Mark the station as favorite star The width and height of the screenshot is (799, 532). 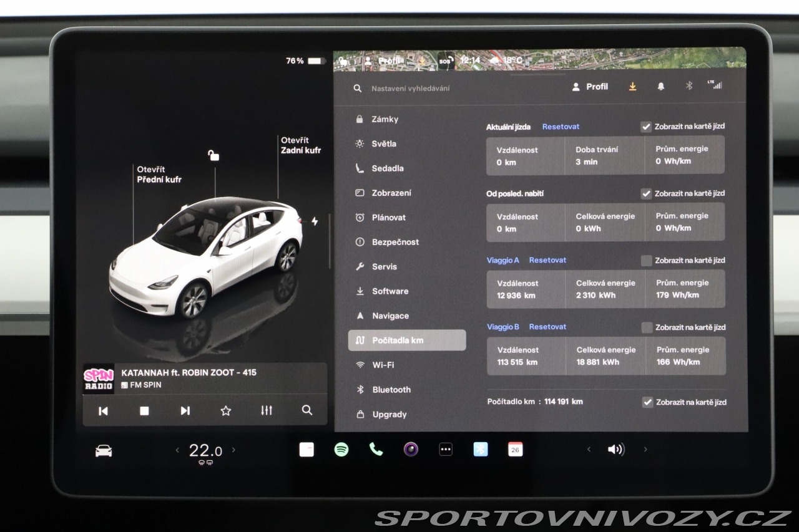coord(226,410)
